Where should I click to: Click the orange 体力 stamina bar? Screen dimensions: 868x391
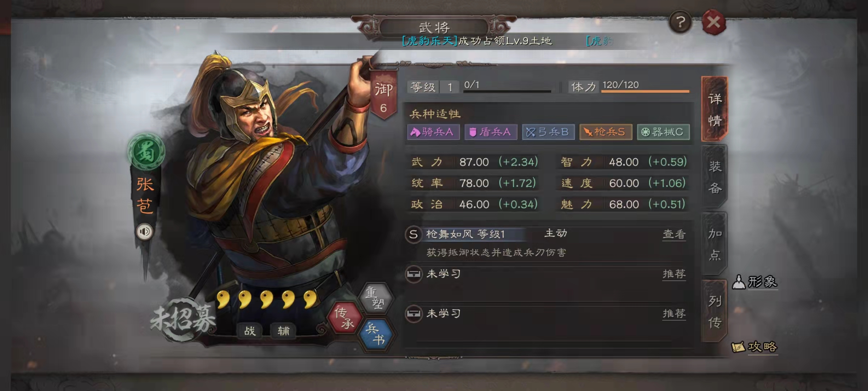(x=645, y=91)
